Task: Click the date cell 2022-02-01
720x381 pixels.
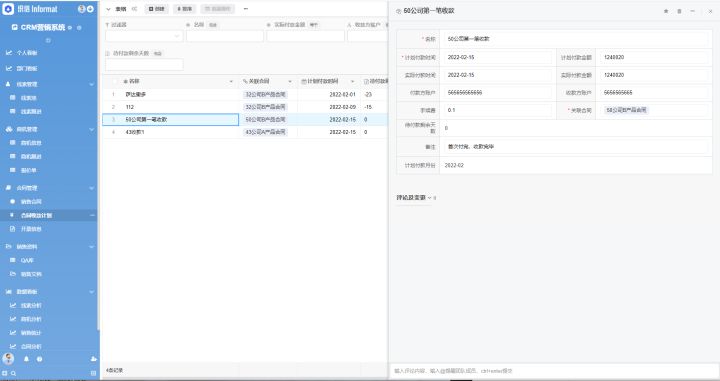Action: point(343,95)
